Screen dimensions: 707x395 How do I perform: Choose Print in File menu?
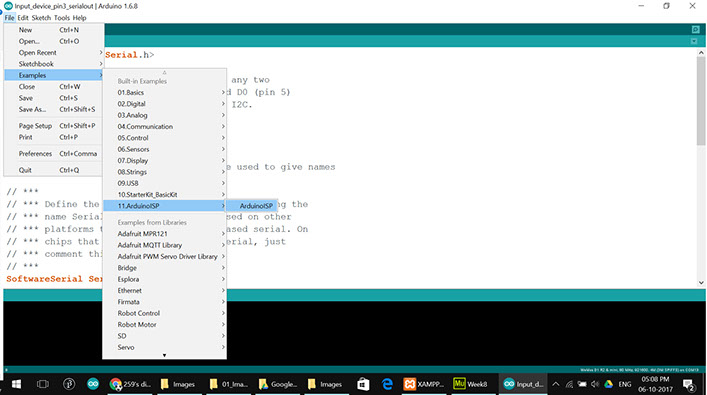pos(54,137)
